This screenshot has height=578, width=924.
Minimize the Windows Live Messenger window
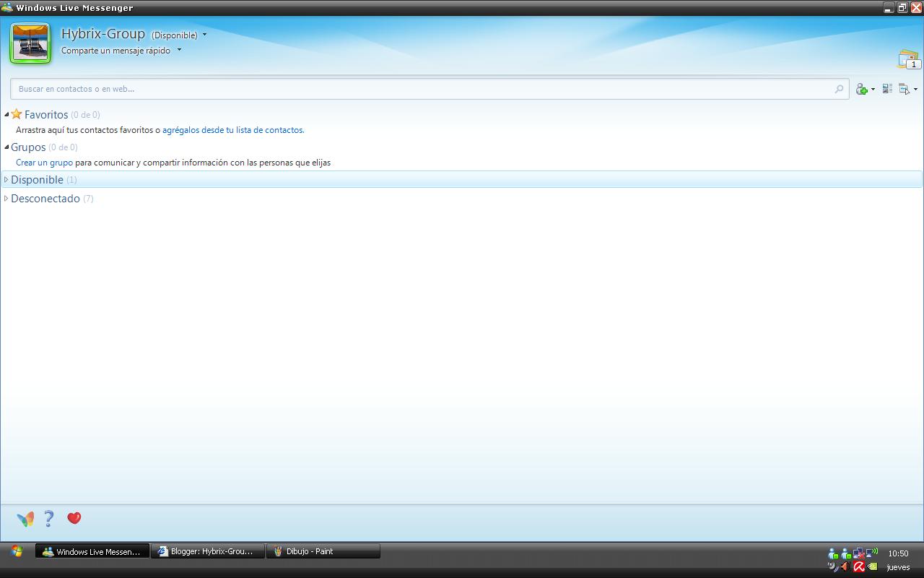point(888,7)
